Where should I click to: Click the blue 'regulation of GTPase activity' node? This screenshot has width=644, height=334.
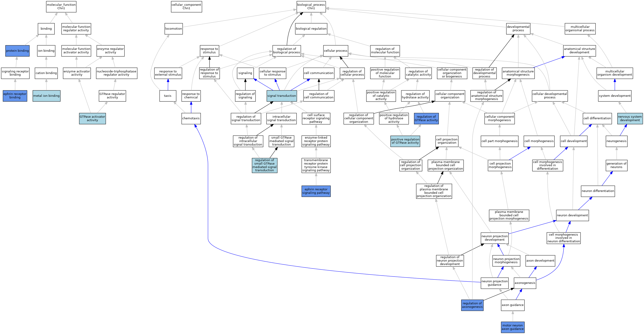[426, 118]
